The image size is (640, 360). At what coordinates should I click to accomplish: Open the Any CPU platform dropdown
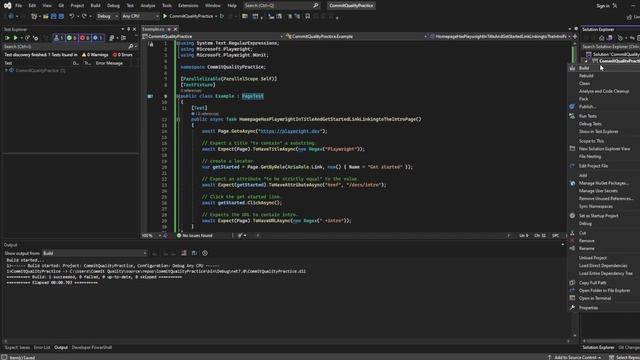pos(140,16)
